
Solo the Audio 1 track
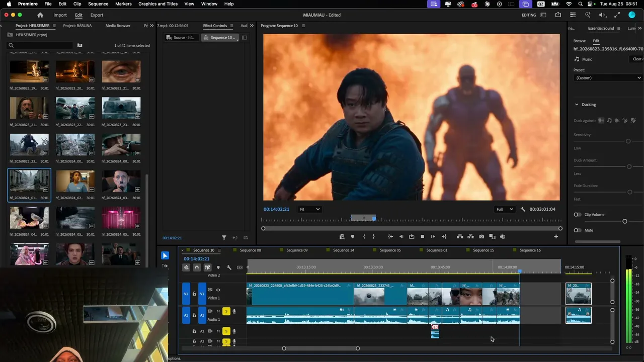click(x=226, y=311)
